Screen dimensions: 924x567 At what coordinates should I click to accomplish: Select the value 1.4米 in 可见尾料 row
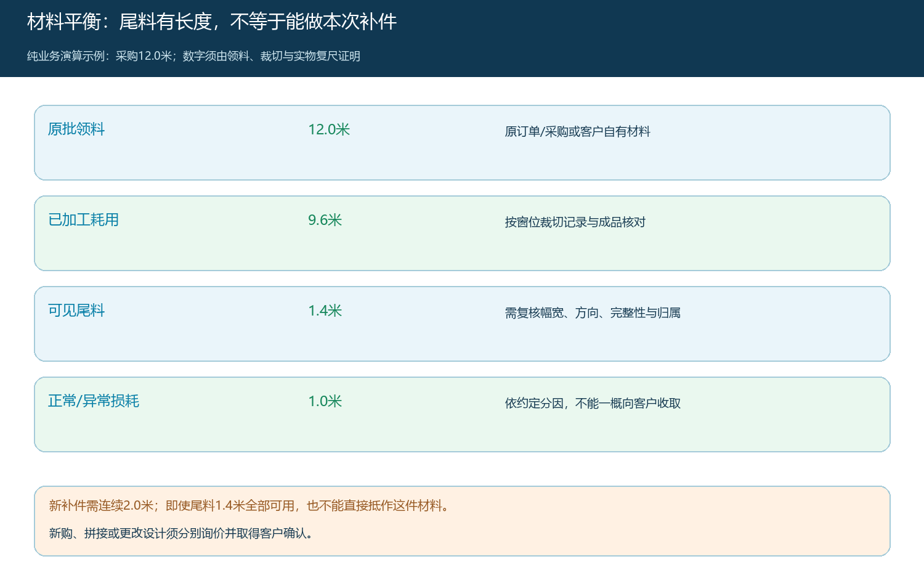[x=325, y=311]
